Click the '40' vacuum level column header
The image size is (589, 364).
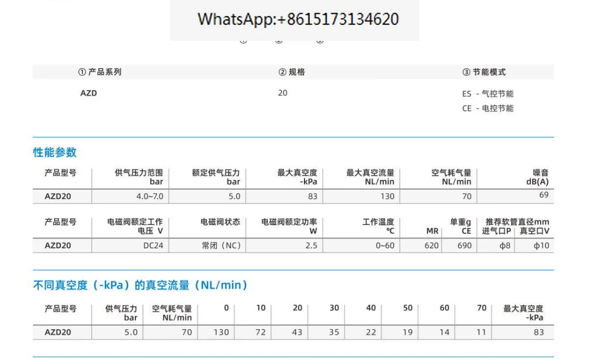(x=371, y=308)
